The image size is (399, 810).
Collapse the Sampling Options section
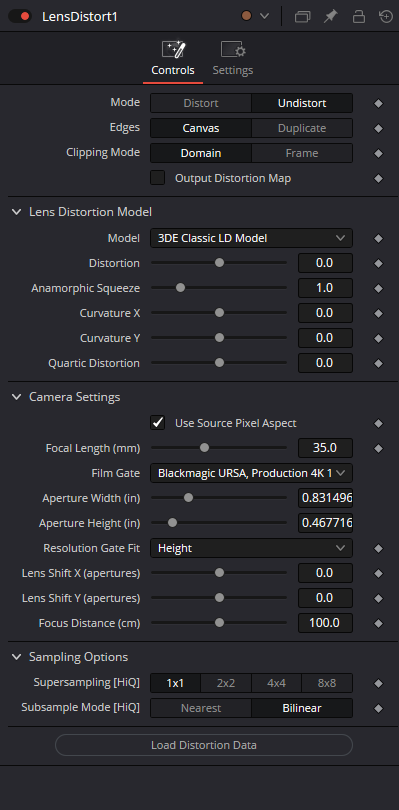[17, 657]
